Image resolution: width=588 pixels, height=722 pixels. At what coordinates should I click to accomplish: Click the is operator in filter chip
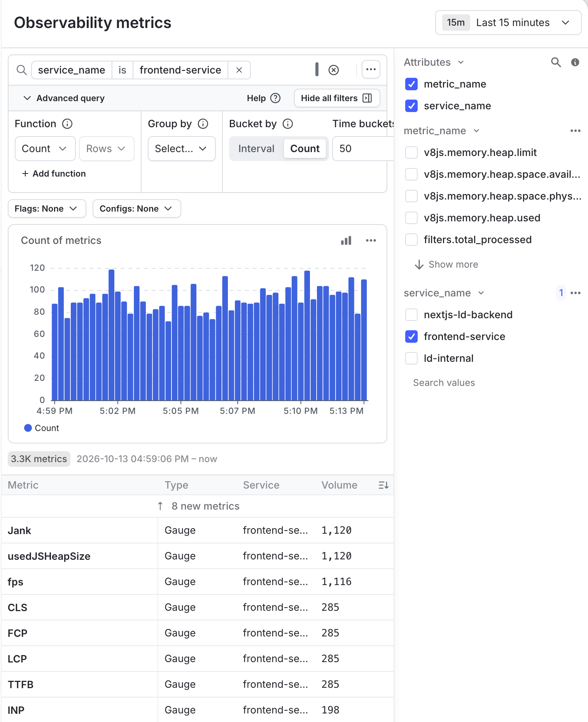(122, 70)
